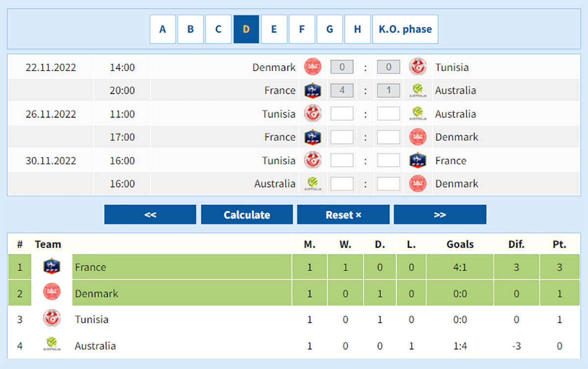The width and height of the screenshot is (588, 369).
Task: Click the Denmark crest in the opening fixture
Action: pyautogui.click(x=313, y=67)
